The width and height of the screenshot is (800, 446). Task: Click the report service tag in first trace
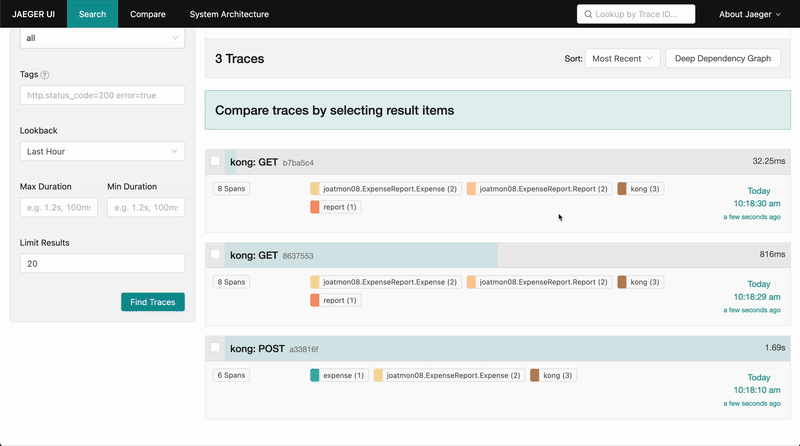335,207
